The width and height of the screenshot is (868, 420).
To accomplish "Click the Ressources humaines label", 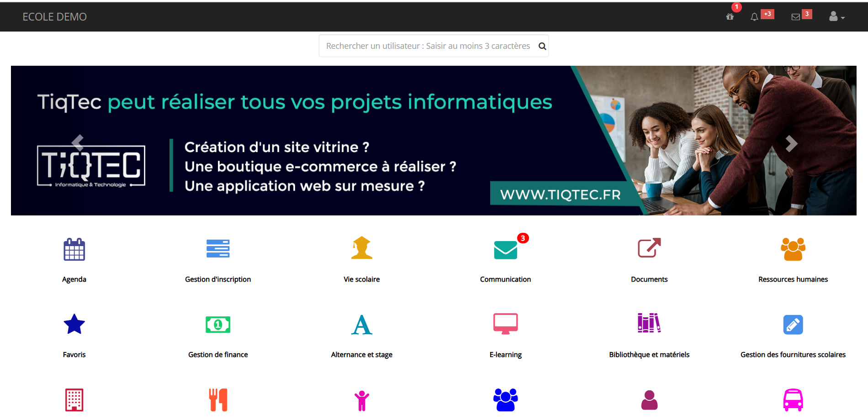I will coord(793,279).
